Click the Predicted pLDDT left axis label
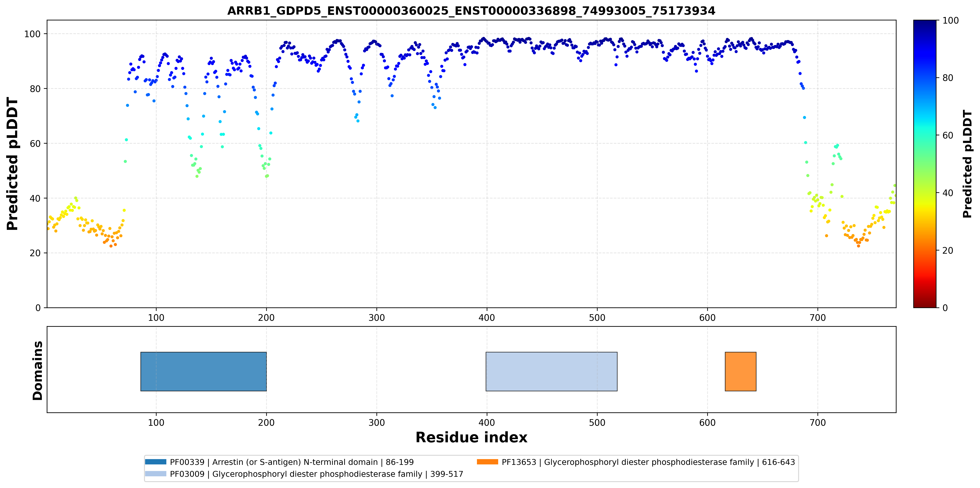Screen dimensions: 980x488 [12, 164]
